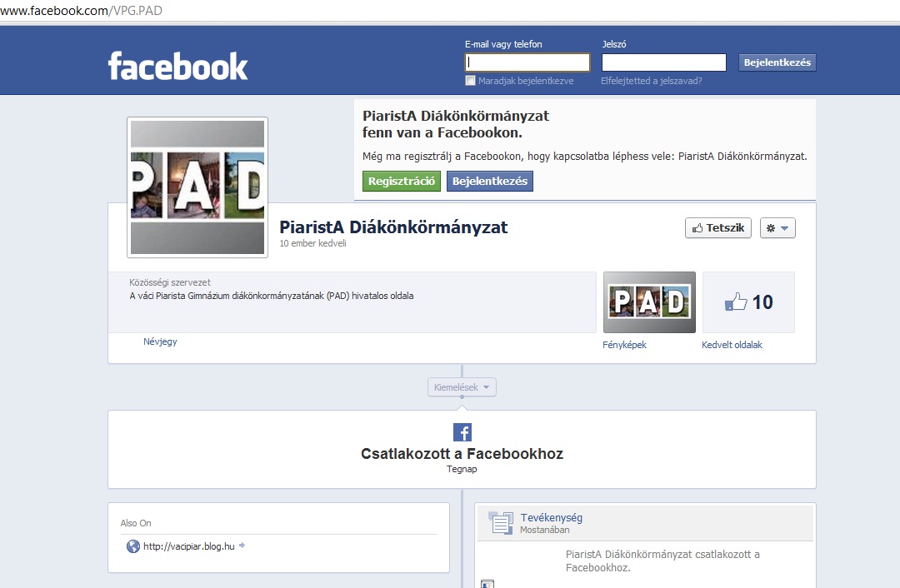This screenshot has width=900, height=588.
Task: Open the http://vacipiar.blog.hu link
Action: pos(189,546)
